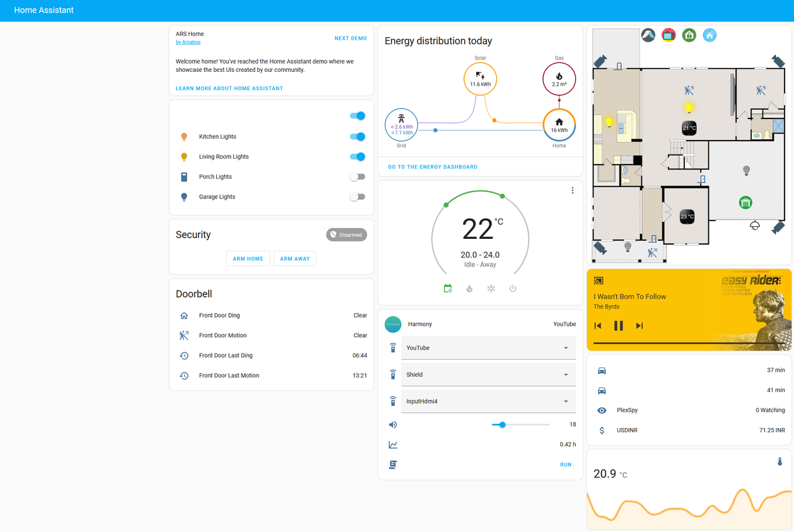Click the 21 °C thermostat on floor plan
This screenshot has width=794, height=532.
pyautogui.click(x=689, y=128)
